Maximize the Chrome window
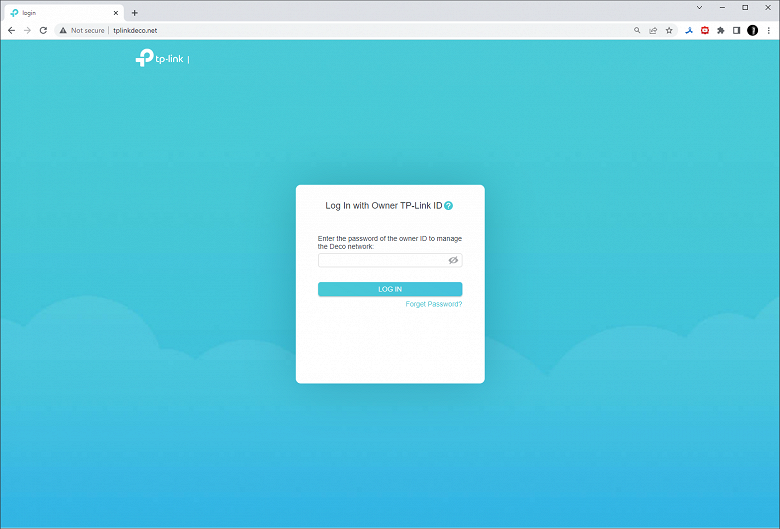This screenshot has width=780, height=529. click(745, 7)
